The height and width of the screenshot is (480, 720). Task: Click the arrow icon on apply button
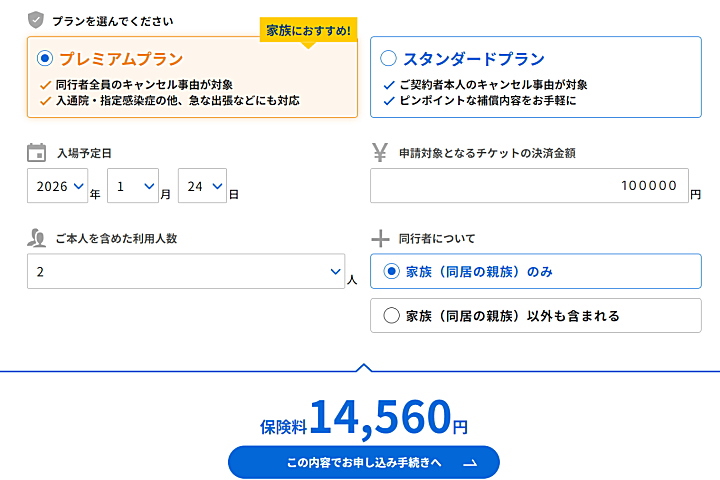[470, 462]
